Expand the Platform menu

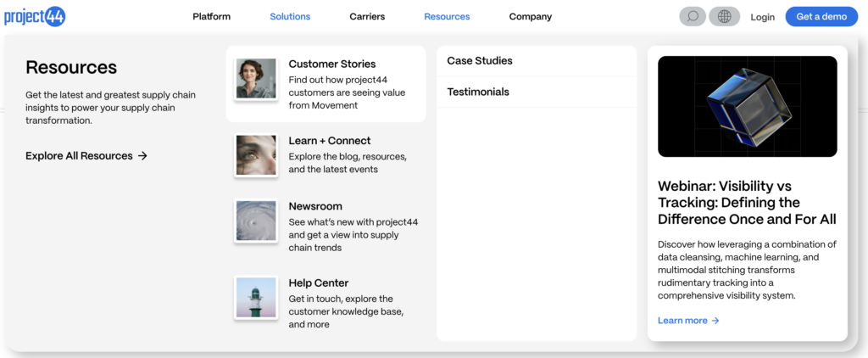211,17
